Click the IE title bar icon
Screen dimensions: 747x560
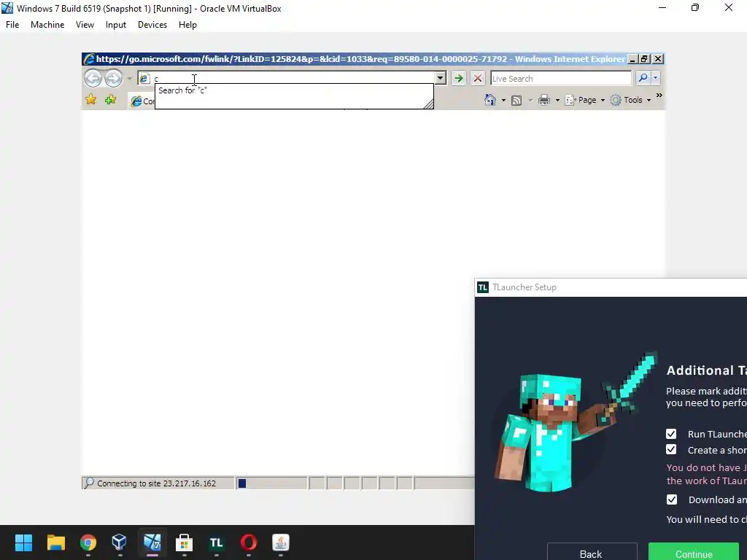pos(88,59)
